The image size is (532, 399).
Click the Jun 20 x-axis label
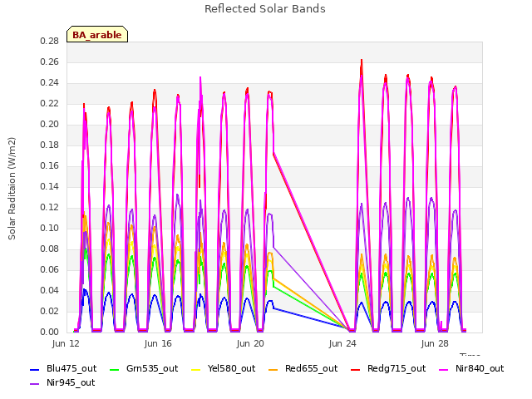click(x=250, y=343)
